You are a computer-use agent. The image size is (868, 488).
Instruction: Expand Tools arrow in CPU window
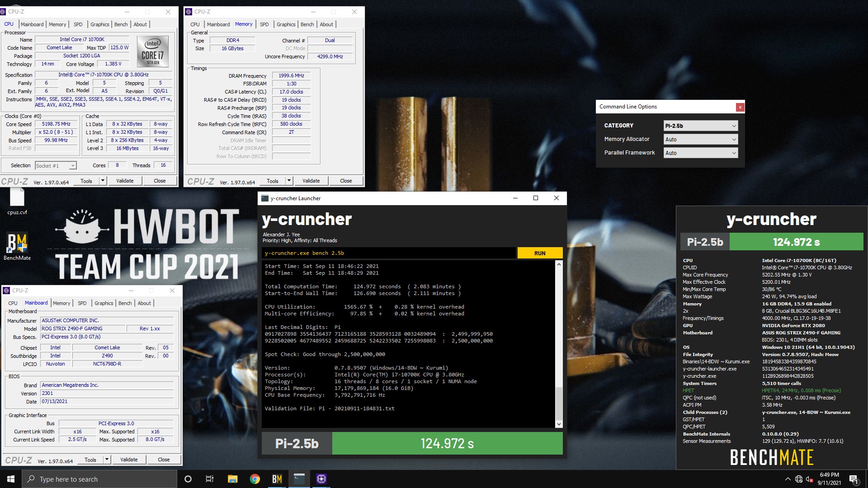(x=103, y=181)
